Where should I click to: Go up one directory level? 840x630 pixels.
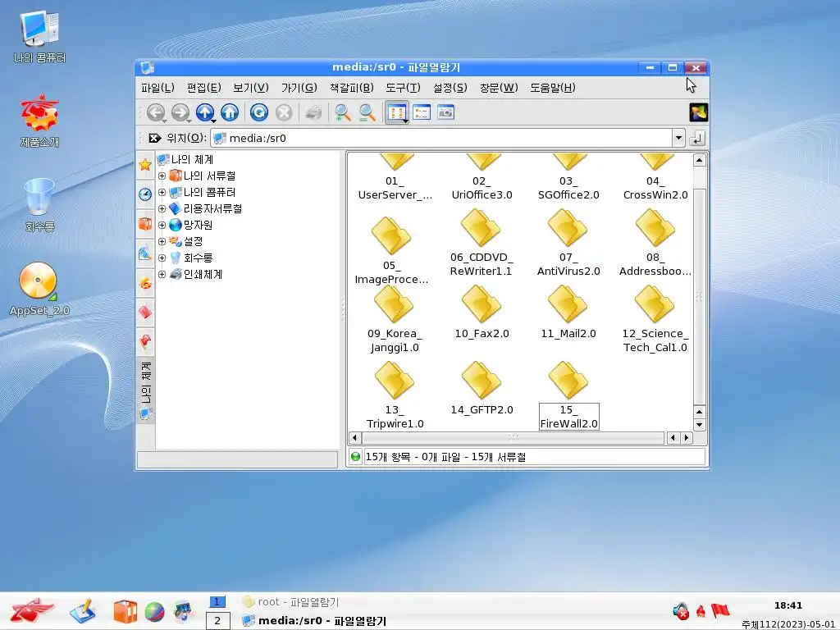click(205, 112)
